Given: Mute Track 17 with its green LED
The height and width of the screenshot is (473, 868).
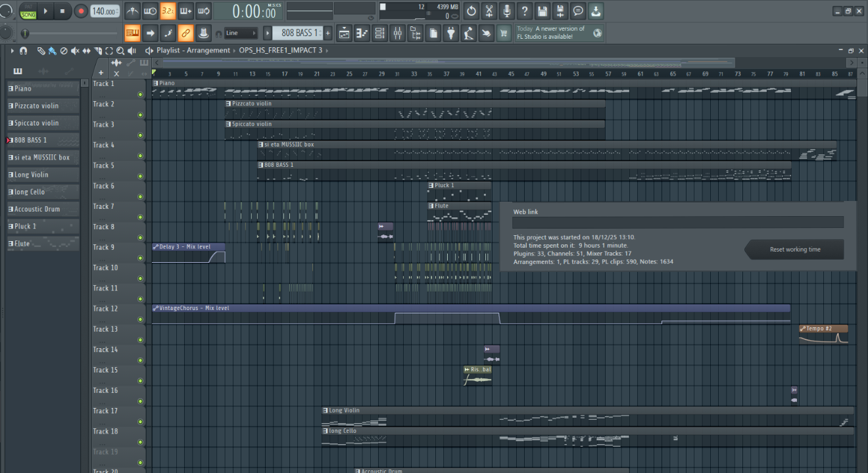Looking at the screenshot, I should coord(140,422).
